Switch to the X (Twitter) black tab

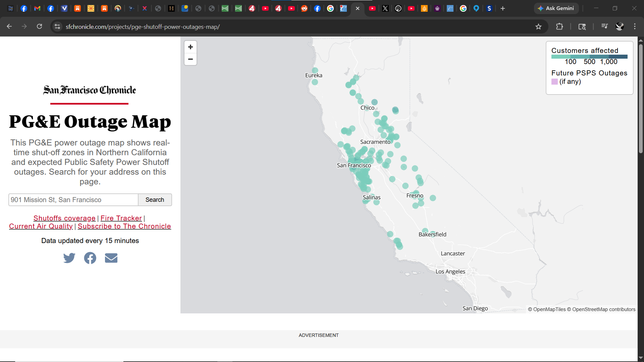point(385,8)
